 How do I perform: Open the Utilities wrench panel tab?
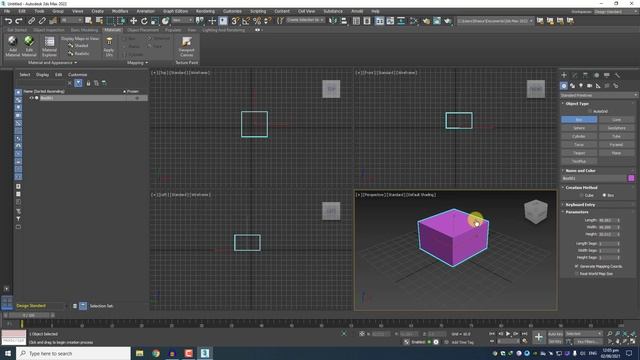tap(617, 75)
